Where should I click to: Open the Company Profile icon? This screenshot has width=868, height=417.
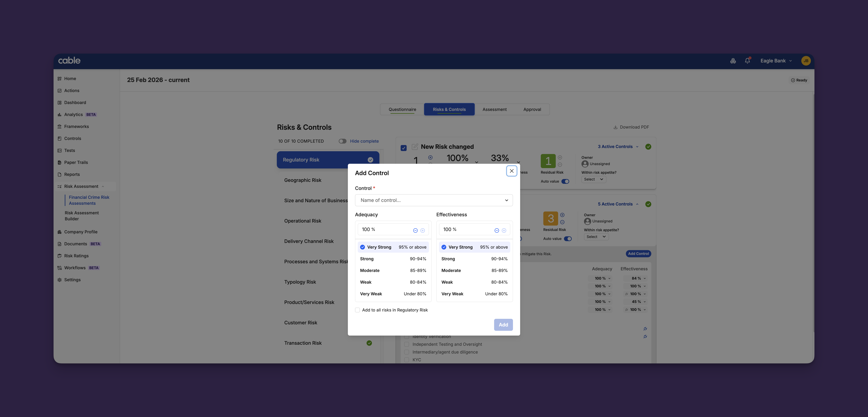click(x=60, y=232)
